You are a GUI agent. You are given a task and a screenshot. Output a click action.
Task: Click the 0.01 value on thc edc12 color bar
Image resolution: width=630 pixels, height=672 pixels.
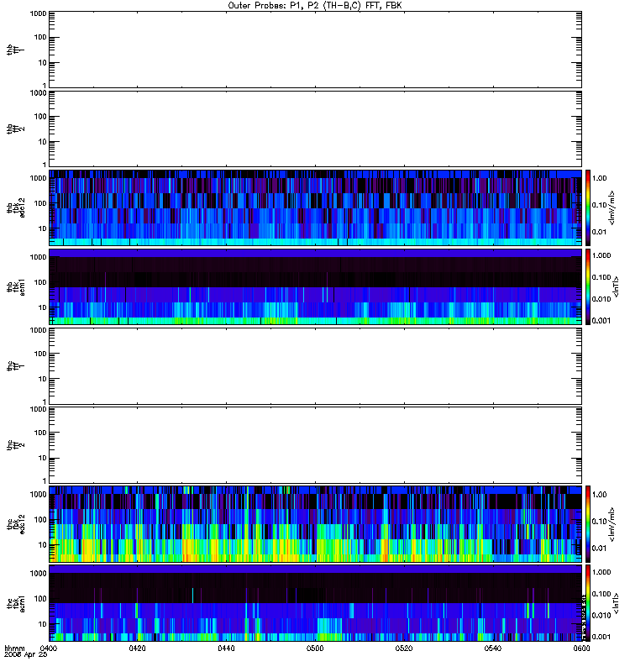coord(600,549)
